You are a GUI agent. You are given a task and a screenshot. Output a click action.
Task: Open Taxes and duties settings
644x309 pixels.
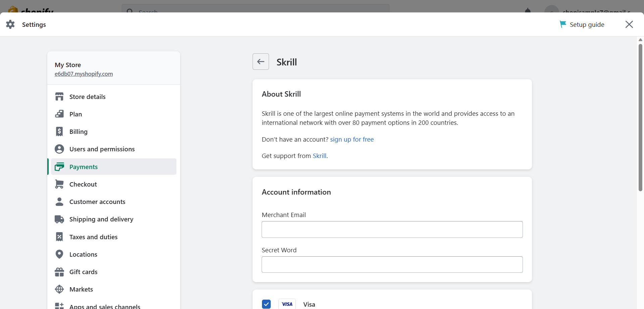[113, 237]
